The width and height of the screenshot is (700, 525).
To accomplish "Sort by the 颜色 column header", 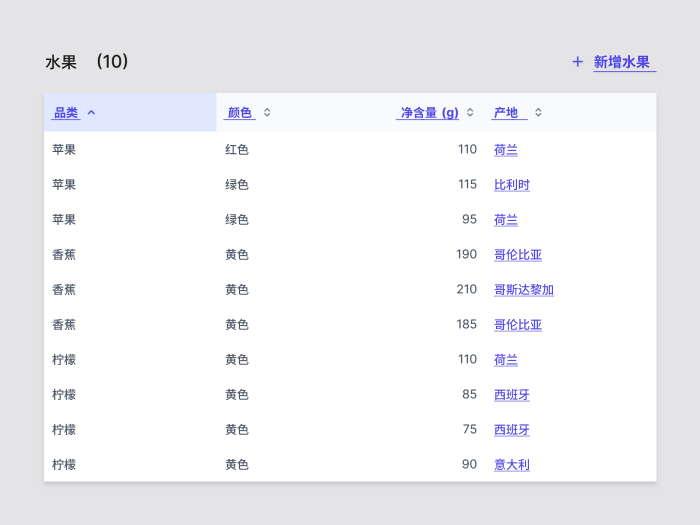I will [x=240, y=113].
